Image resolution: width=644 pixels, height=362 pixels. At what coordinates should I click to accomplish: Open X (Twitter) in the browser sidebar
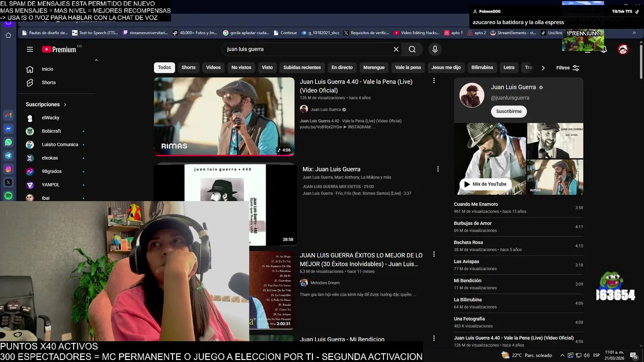coord(9,183)
